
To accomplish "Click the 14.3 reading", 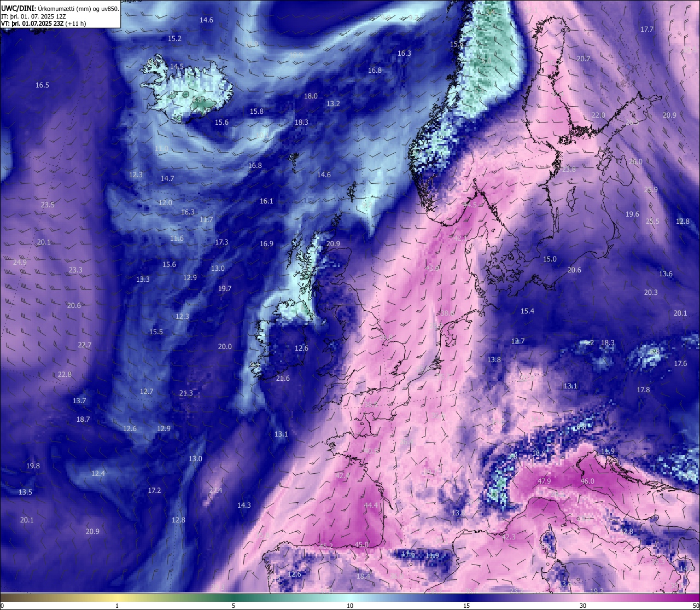I will coord(244,506).
